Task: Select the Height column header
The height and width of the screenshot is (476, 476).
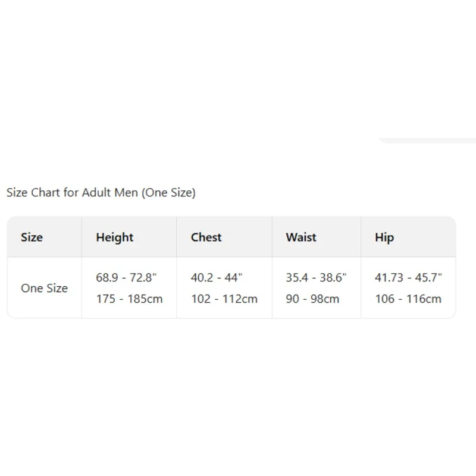Action: [114, 237]
